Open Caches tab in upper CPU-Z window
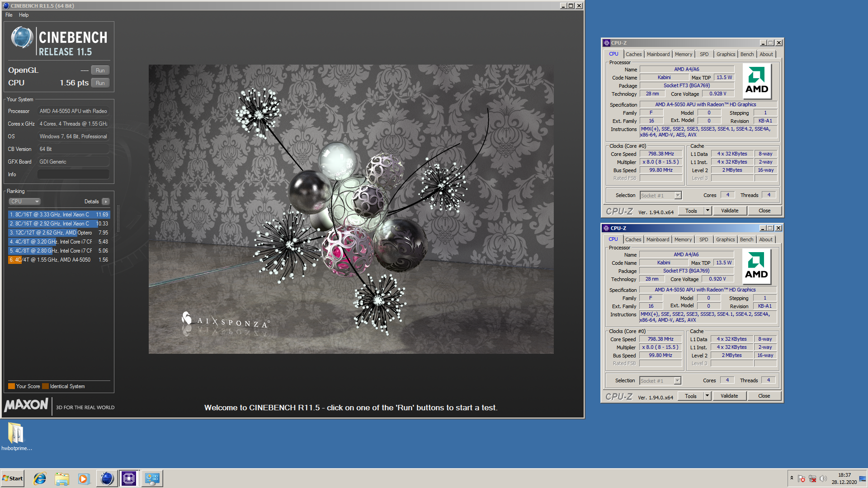The width and height of the screenshot is (868, 488). click(x=633, y=54)
